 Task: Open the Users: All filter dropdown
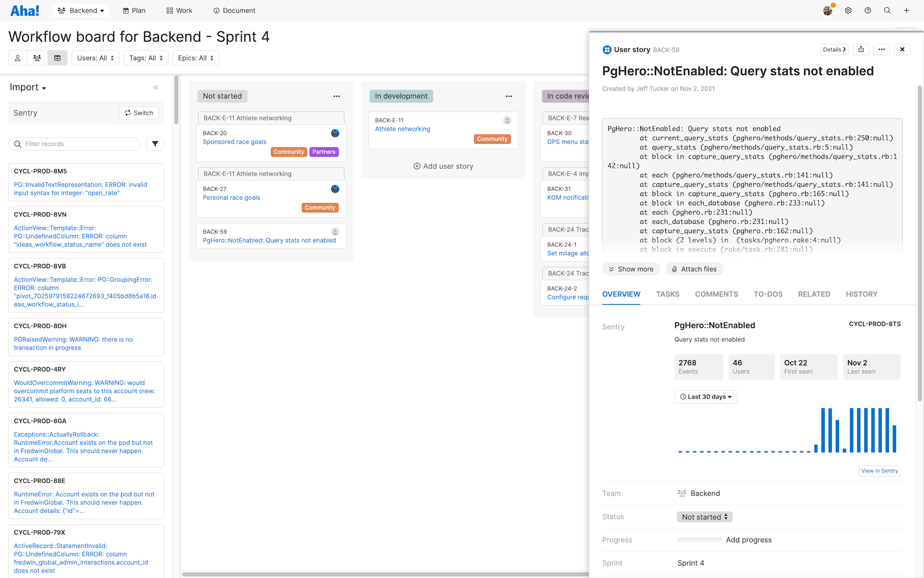(96, 58)
